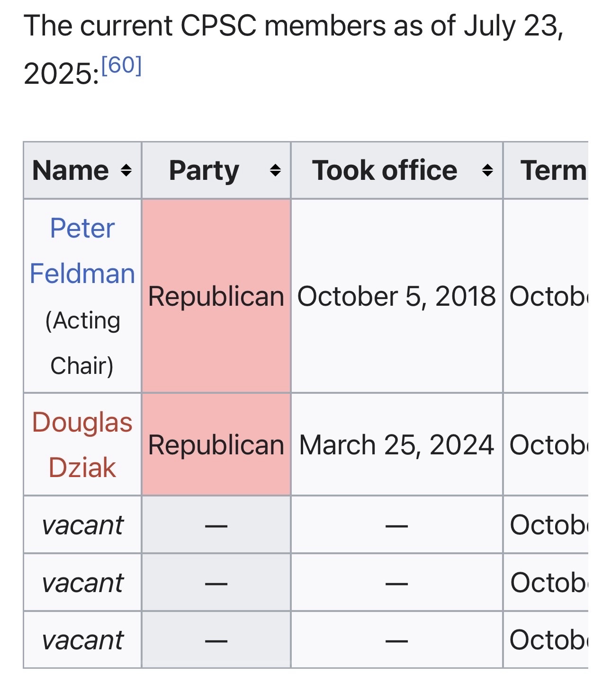This screenshot has width=611, height=700.
Task: Open the Douglas Dziak red link
Action: point(82,444)
